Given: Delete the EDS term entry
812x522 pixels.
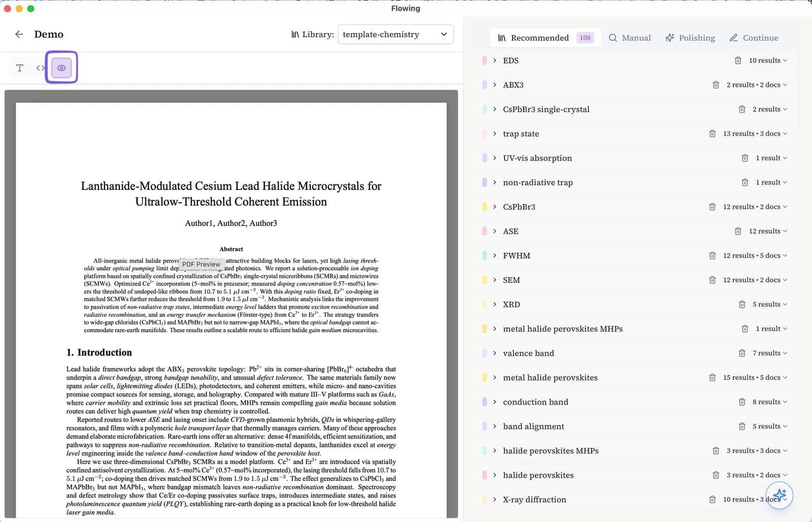Looking at the screenshot, I should click(738, 60).
